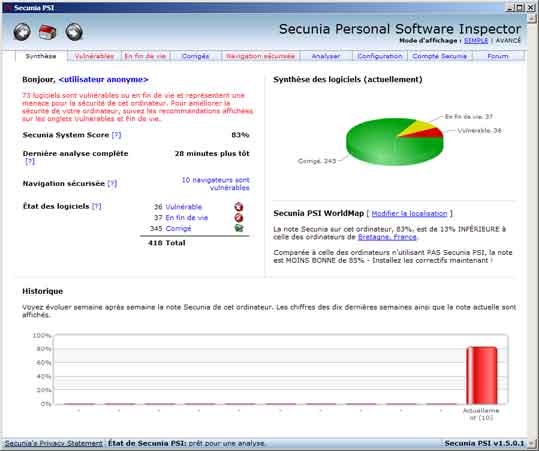The image size is (539, 451).
Task: Click the red Vulnérable pie slice
Action: (430, 134)
